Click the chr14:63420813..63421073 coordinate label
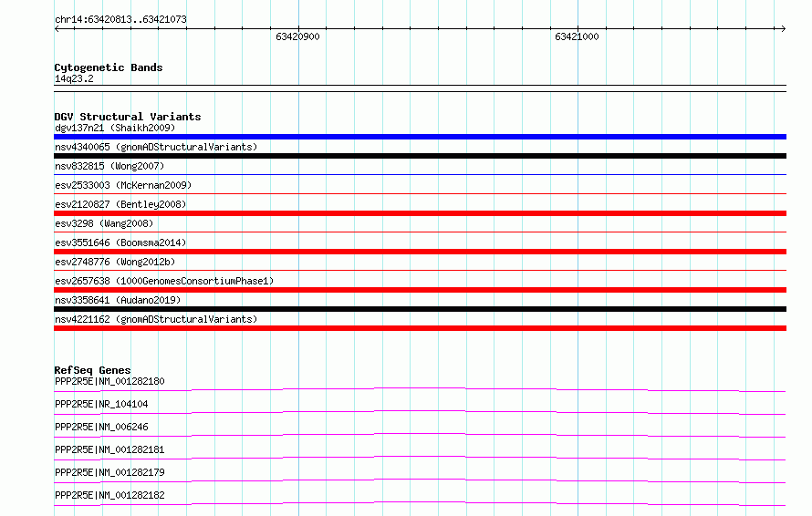The image size is (812, 516). click(x=120, y=20)
